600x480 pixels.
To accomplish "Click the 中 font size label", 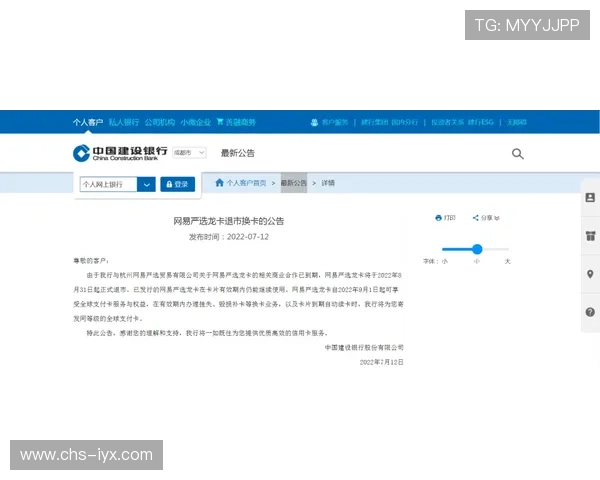I will coord(477,261).
